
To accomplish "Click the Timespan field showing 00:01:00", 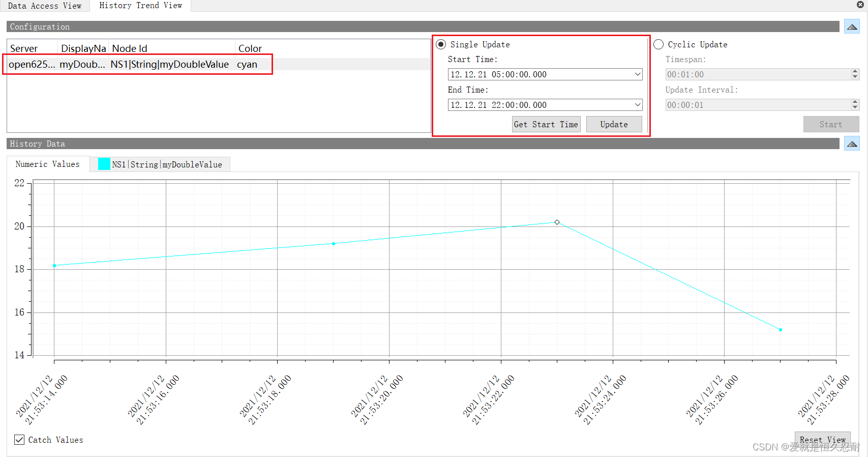I will point(758,74).
